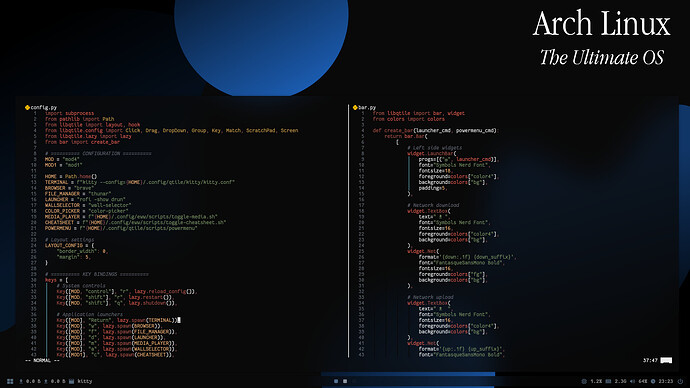Screen dimensions: 690x388
Task: Click the 2.3G memory value
Action: (x=620, y=381)
